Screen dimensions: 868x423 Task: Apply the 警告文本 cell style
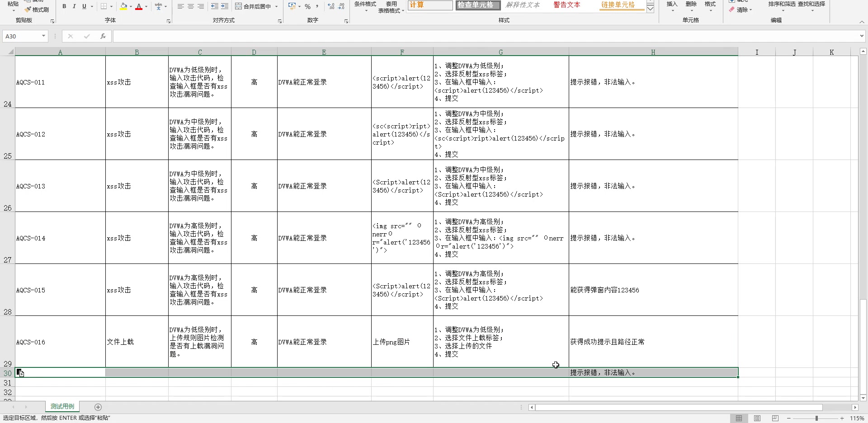pos(567,5)
